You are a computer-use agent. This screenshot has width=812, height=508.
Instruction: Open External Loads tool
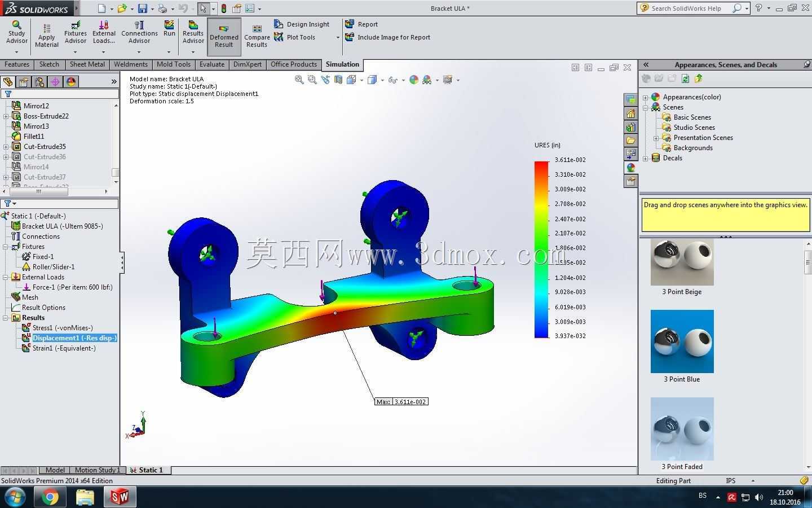[104, 33]
